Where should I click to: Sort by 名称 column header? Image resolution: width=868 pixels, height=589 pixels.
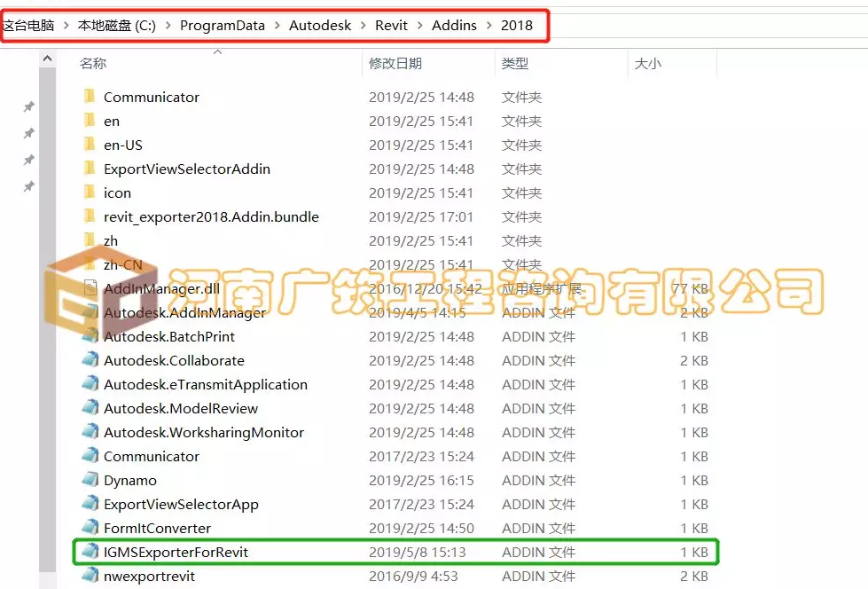[92, 63]
